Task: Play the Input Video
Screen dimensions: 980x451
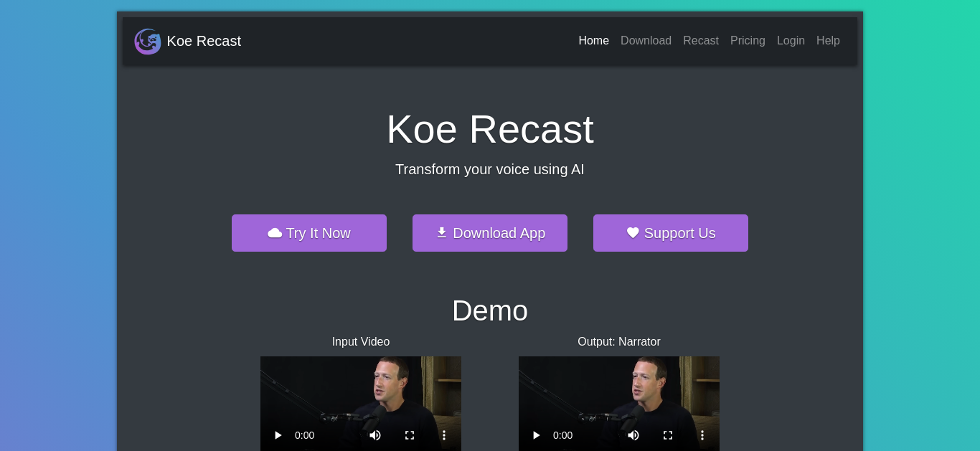Action: coord(278,435)
